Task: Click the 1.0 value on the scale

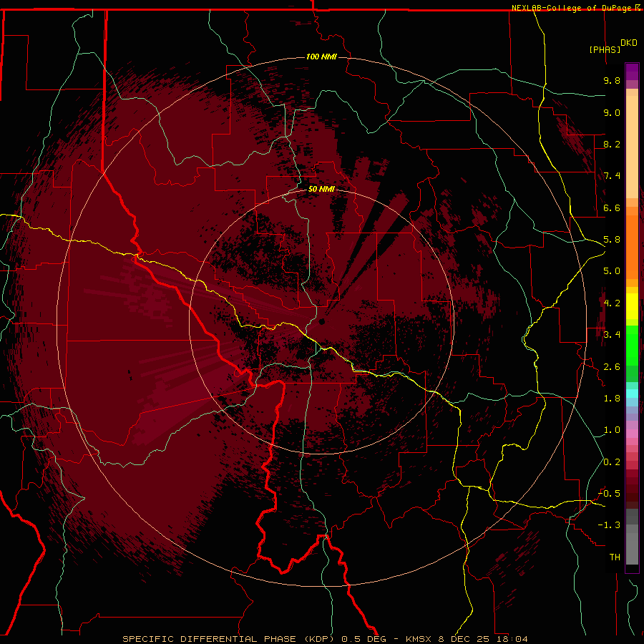Action: coord(612,430)
